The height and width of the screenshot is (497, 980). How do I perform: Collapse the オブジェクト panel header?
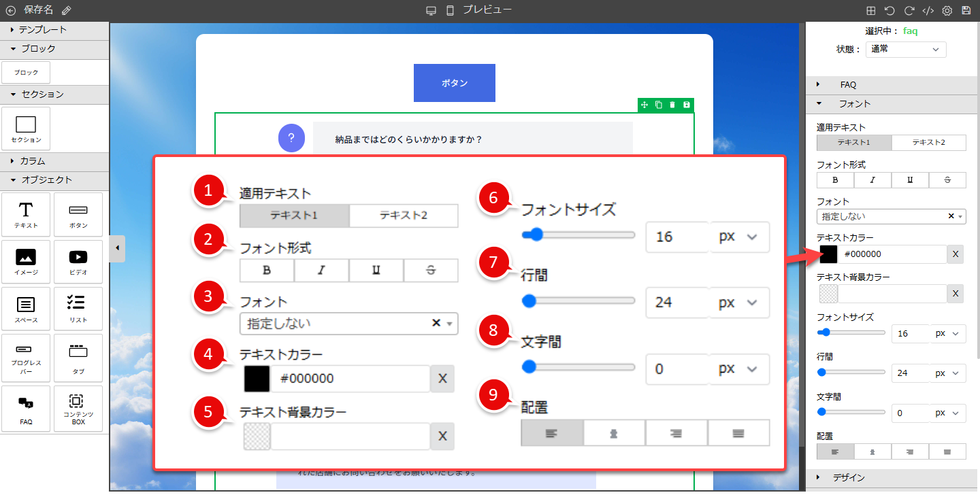(x=46, y=180)
